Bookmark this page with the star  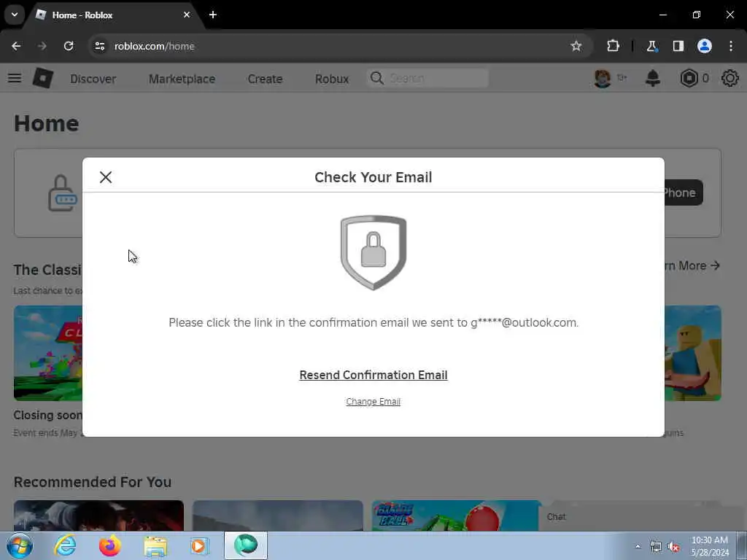[x=576, y=46]
